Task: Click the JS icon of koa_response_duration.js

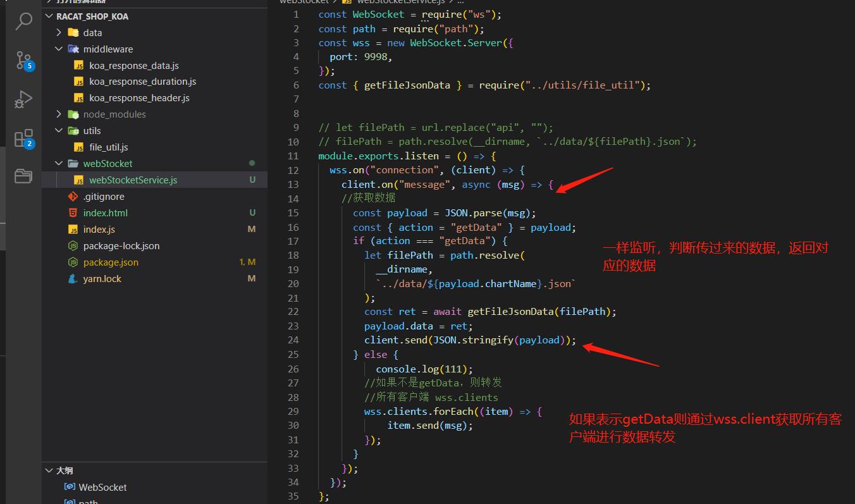Action: pos(78,82)
